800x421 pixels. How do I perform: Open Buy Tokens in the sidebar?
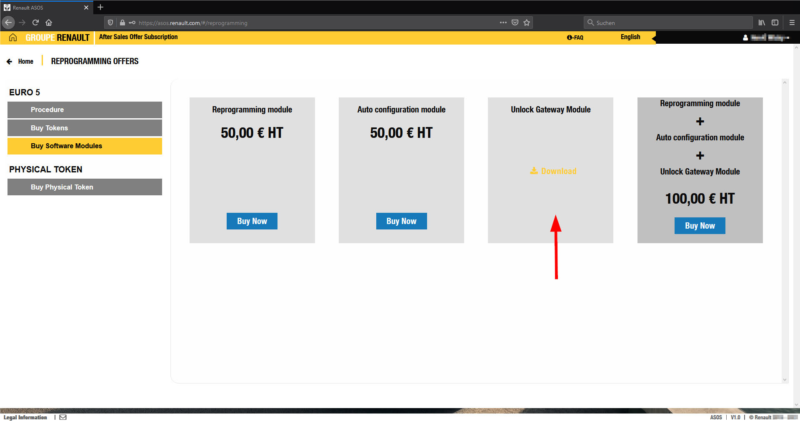[84, 128]
